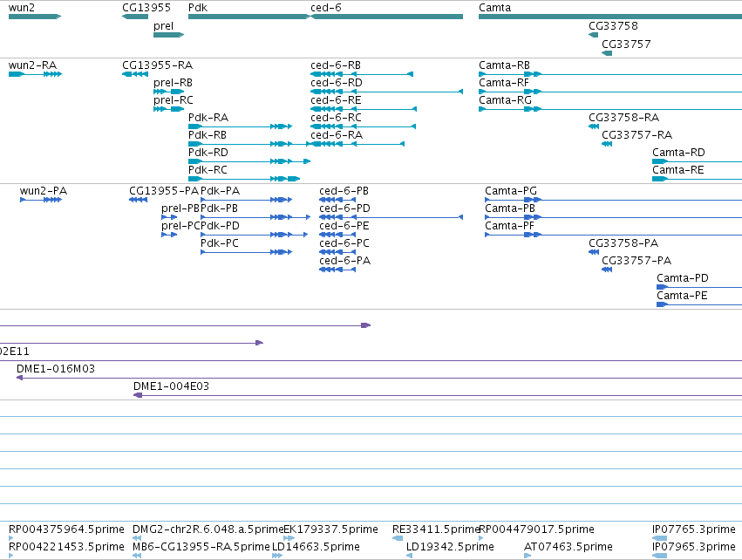The width and height of the screenshot is (742, 560).
Task: Click the Pdk-PC protein feature
Action: tap(246, 252)
